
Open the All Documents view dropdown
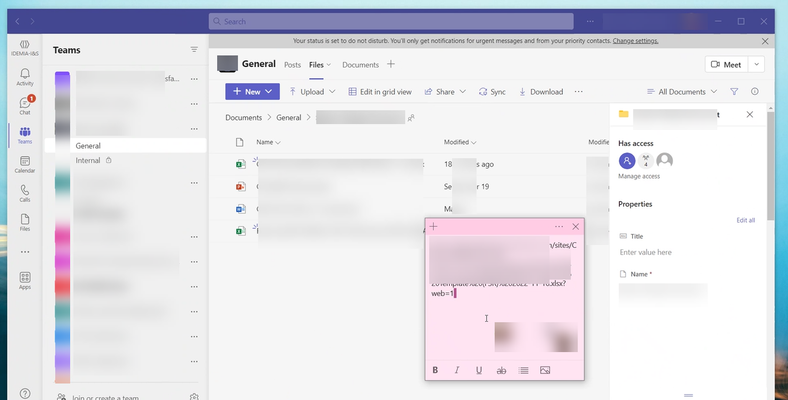coord(682,91)
